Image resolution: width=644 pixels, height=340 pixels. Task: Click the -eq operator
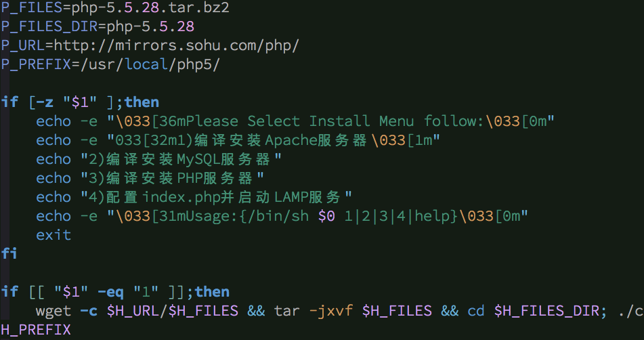(x=110, y=292)
